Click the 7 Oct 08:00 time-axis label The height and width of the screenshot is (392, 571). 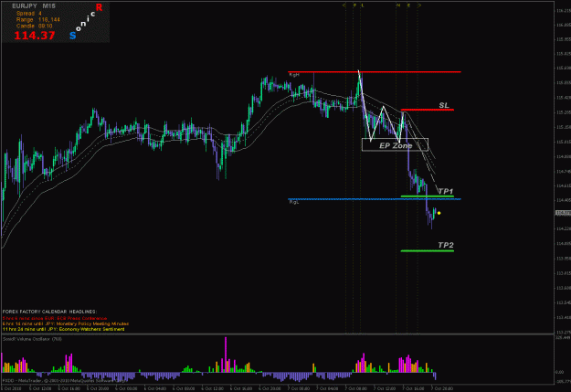(x=356, y=388)
